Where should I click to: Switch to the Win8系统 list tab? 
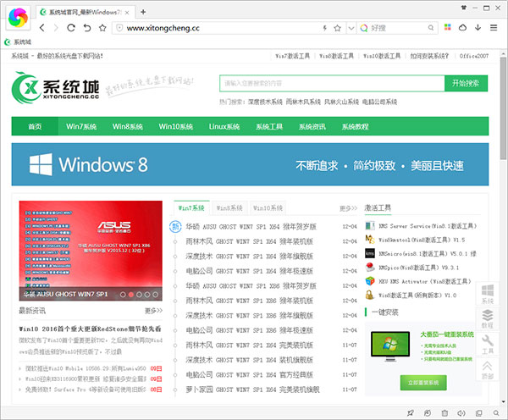229,208
